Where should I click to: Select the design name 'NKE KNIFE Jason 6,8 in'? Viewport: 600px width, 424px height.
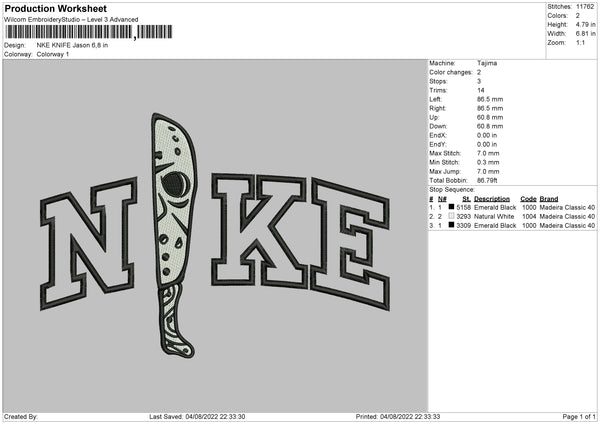tap(72, 45)
